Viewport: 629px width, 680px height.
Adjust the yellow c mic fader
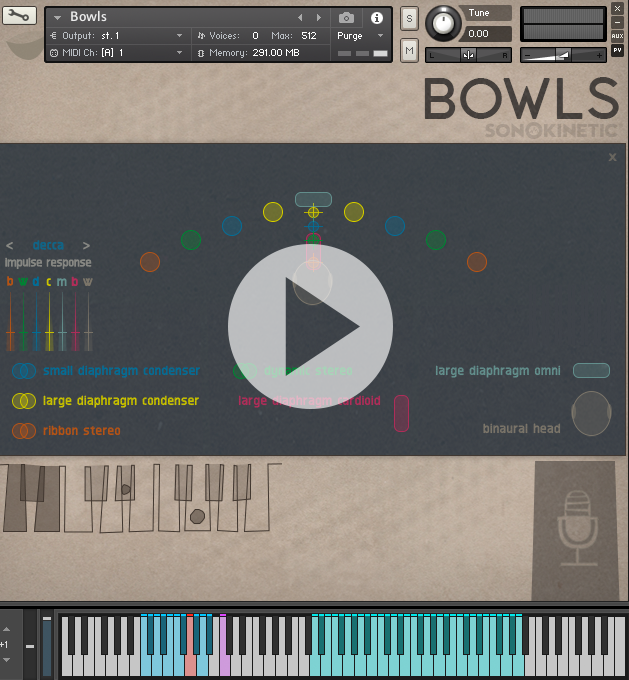click(49, 332)
